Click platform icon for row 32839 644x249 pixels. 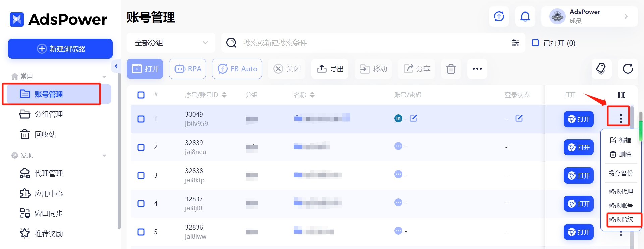coord(398,146)
